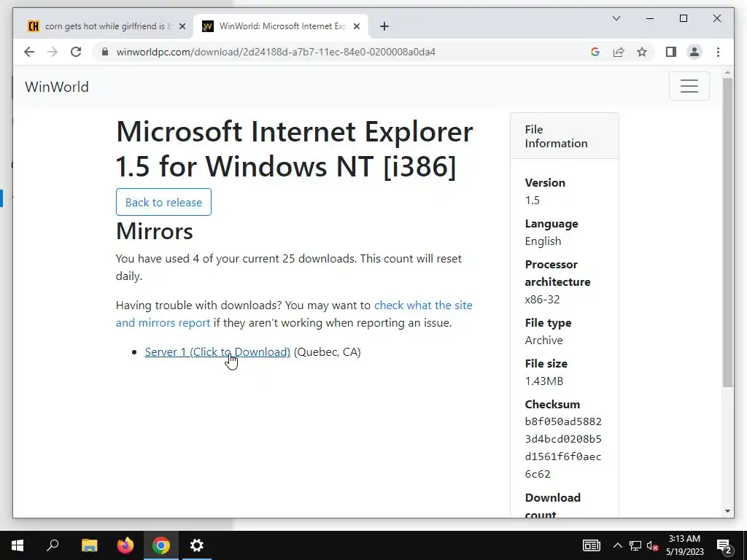Click the Back to release button

(163, 202)
